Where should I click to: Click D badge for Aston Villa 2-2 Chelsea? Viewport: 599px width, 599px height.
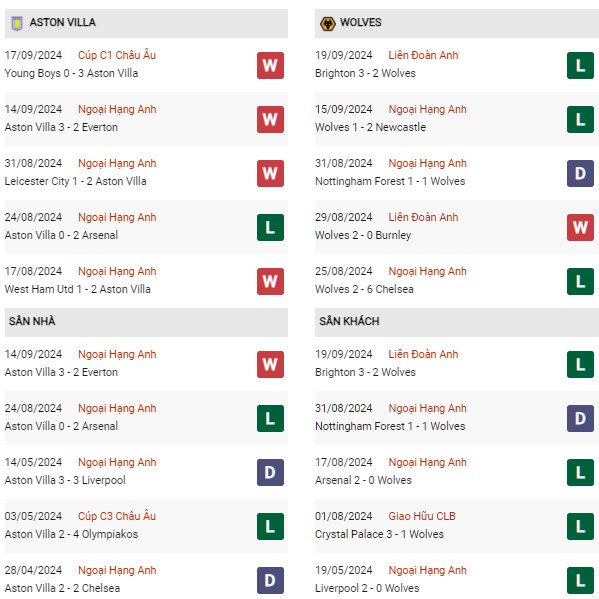(270, 580)
